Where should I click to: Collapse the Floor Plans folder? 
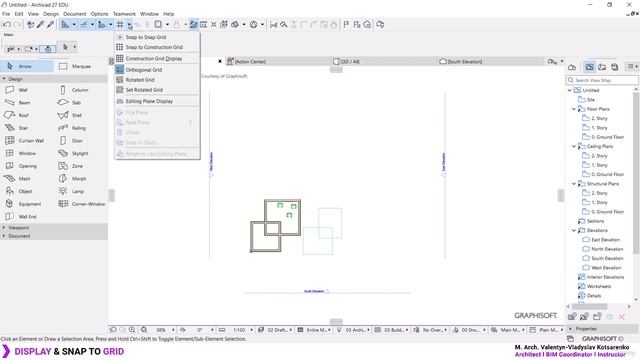pos(574,109)
